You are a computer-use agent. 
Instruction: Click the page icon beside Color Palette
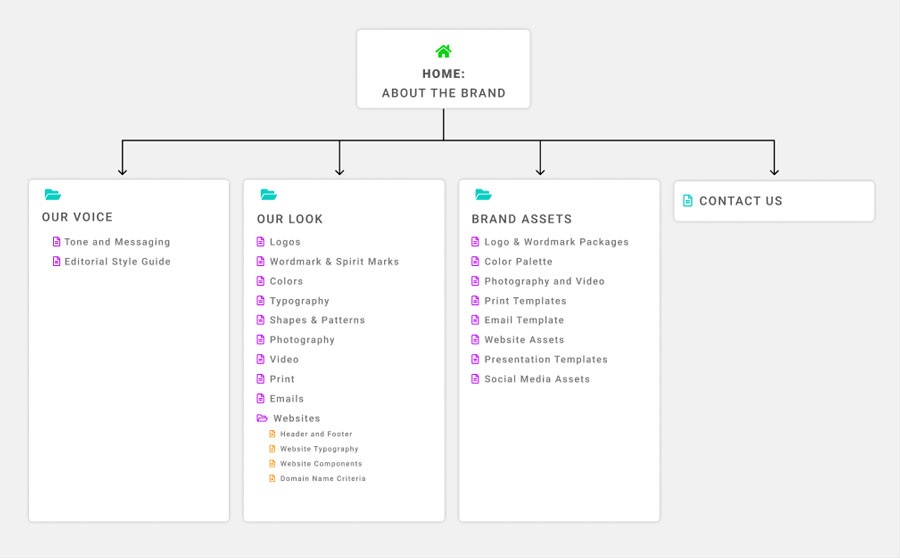475,261
